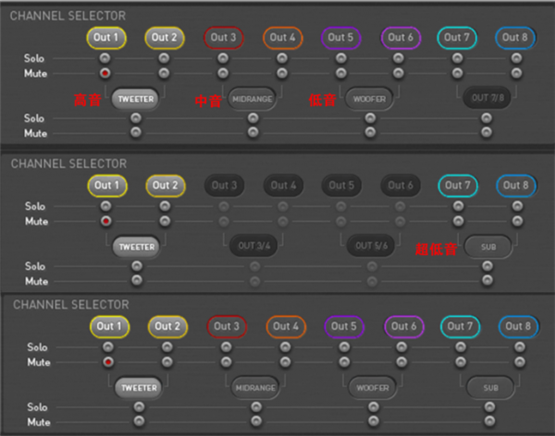The image size is (555, 436).
Task: Select Out 1 in the top channel selector
Action: pyautogui.click(x=106, y=38)
